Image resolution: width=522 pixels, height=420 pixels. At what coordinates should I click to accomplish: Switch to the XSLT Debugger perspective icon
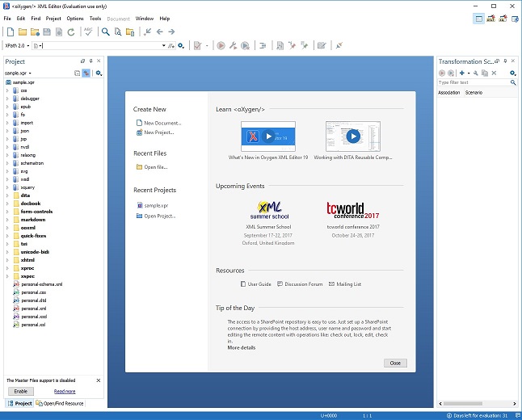click(491, 19)
